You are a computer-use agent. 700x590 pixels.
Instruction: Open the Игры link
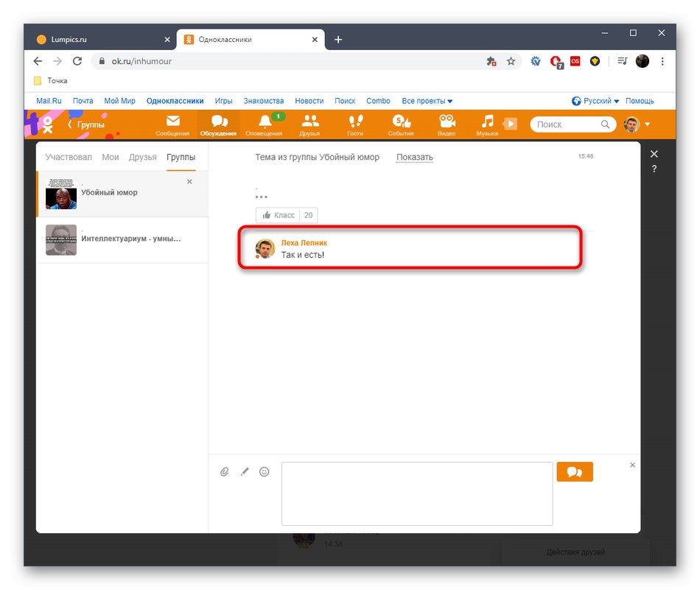point(224,101)
